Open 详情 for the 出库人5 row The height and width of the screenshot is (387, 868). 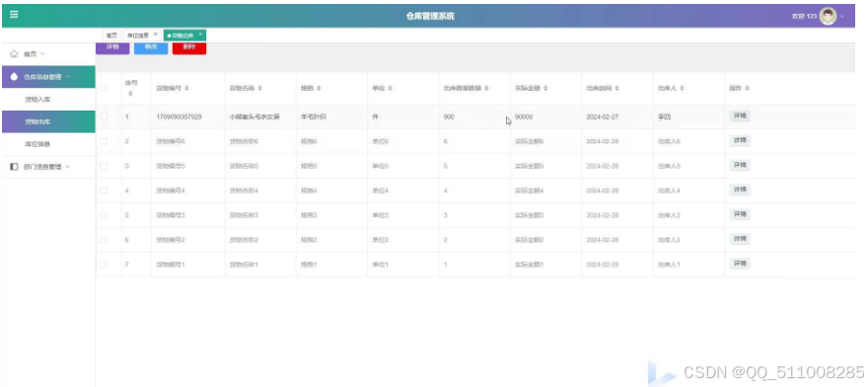740,165
